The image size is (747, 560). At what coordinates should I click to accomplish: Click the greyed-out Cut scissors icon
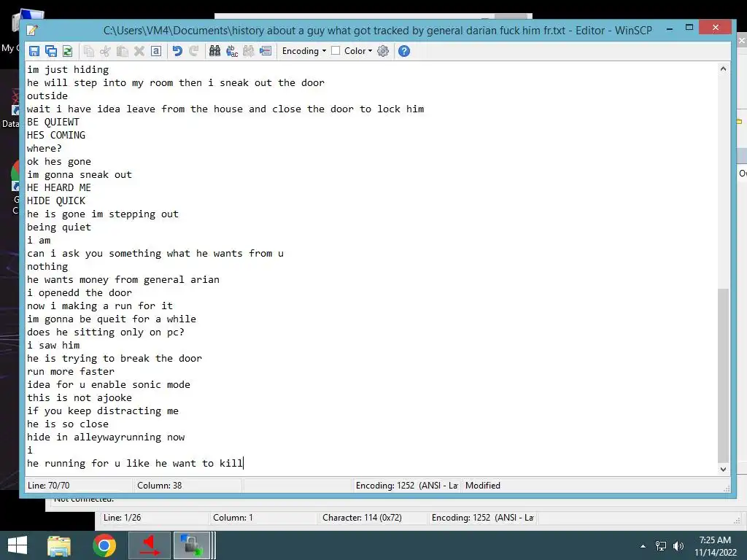(105, 51)
